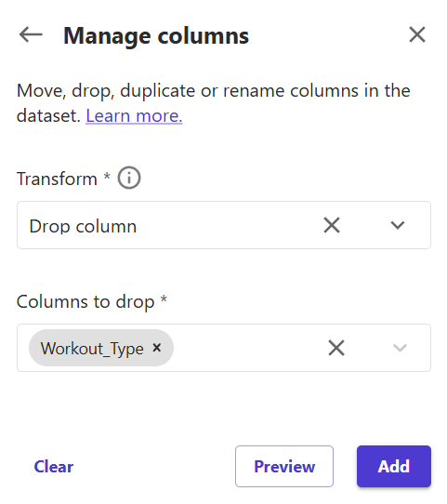This screenshot has width=447, height=504.
Task: Remove the Workout_Type chip with its x
Action: tap(157, 348)
